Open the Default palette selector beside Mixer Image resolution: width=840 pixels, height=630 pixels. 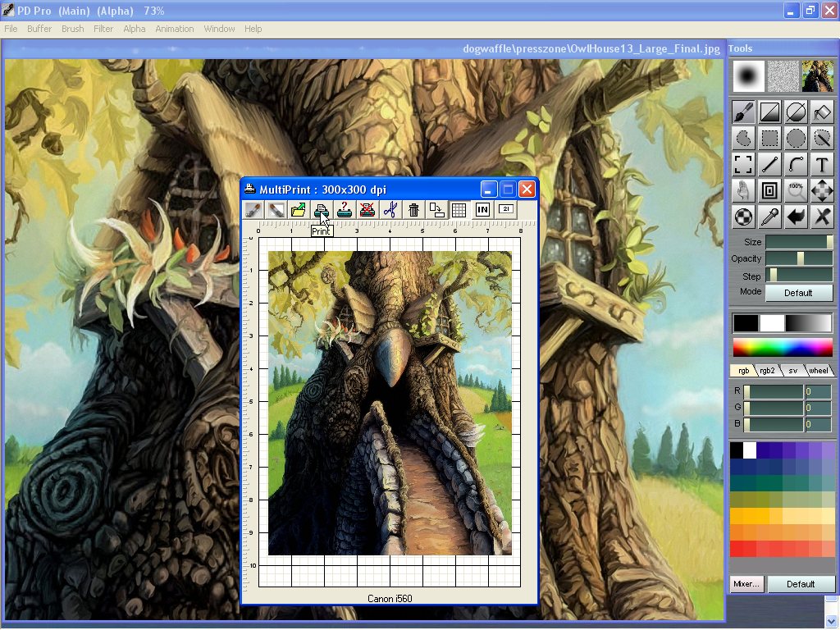tap(801, 584)
